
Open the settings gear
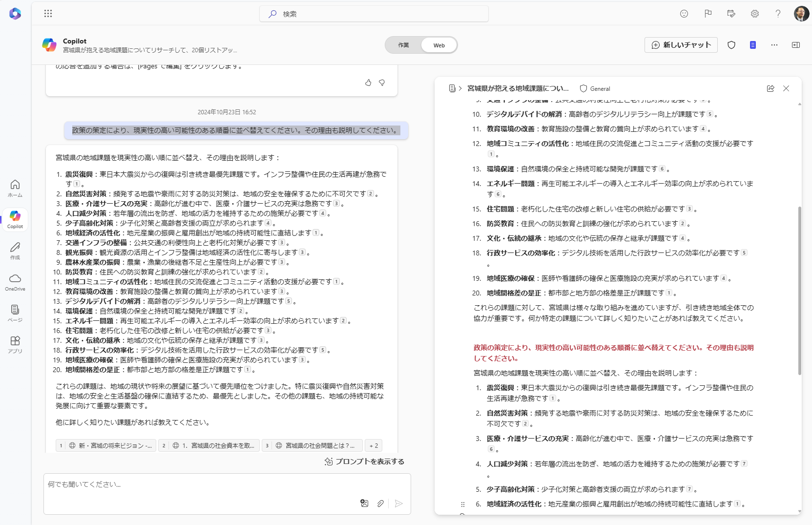pos(755,14)
